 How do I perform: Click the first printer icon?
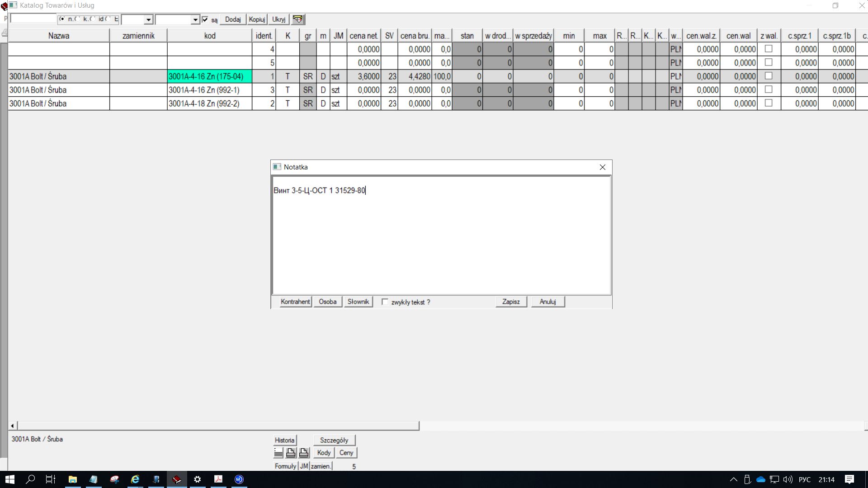tap(291, 453)
